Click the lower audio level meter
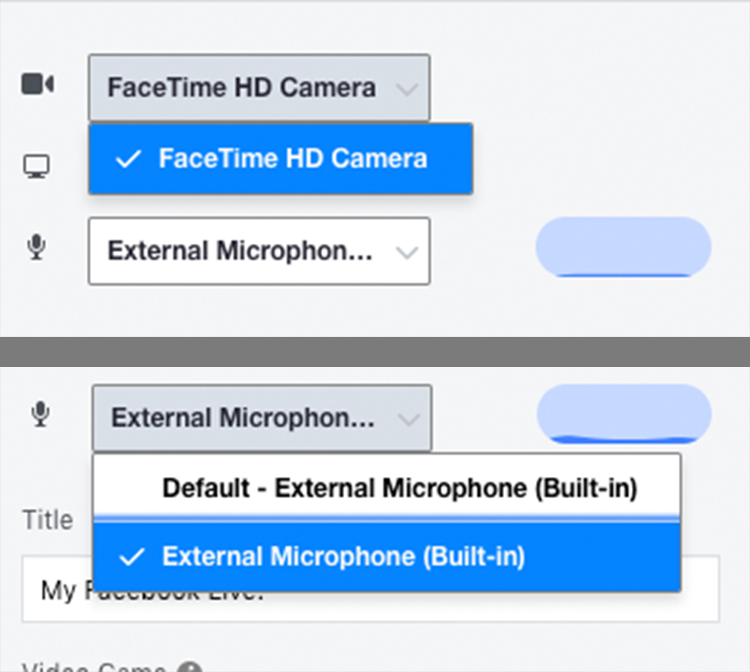 pyautogui.click(x=623, y=414)
